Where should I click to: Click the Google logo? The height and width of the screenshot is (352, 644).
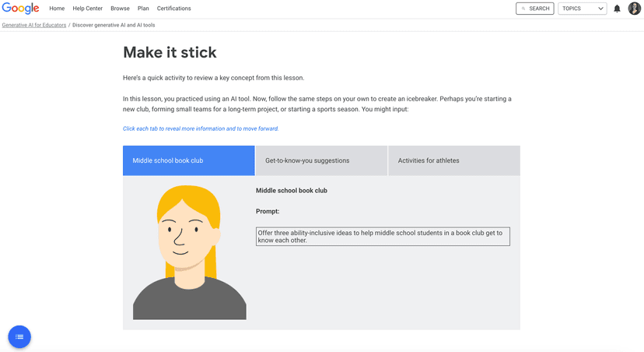coord(20,9)
